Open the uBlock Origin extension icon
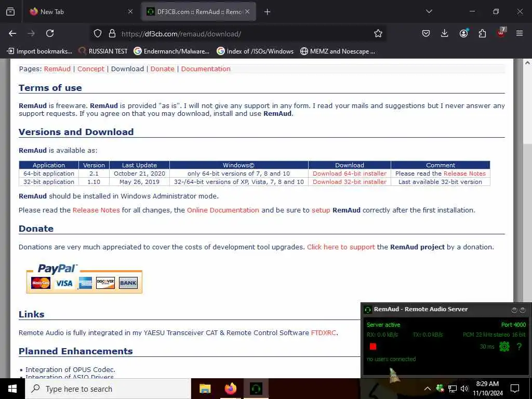This screenshot has height=399, width=532. click(x=501, y=33)
